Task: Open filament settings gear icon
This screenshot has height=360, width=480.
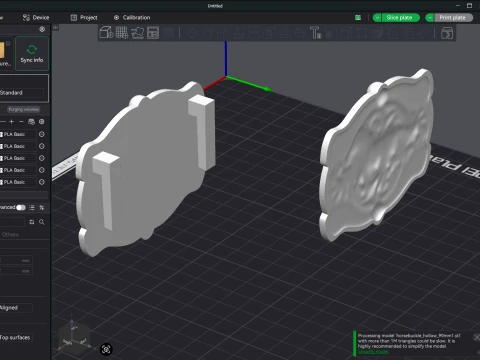Action: point(42,122)
